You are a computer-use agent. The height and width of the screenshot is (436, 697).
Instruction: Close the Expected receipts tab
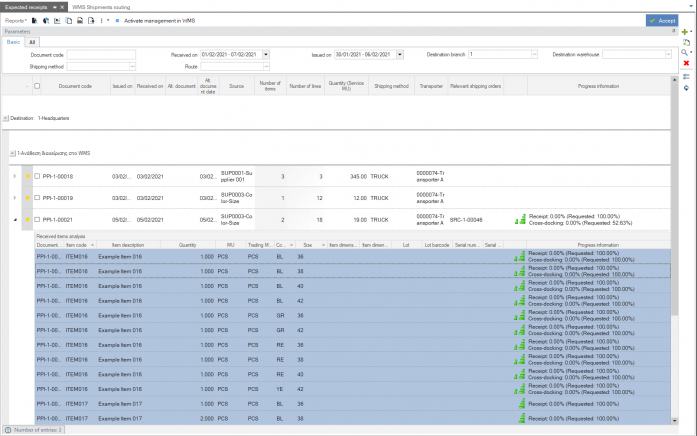pos(62,7)
